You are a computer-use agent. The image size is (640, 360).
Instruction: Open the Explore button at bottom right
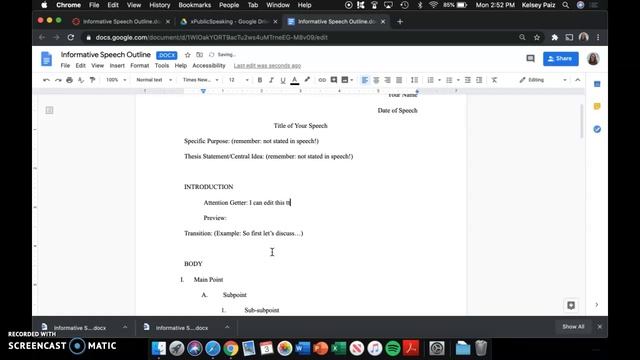pyautogui.click(x=571, y=305)
